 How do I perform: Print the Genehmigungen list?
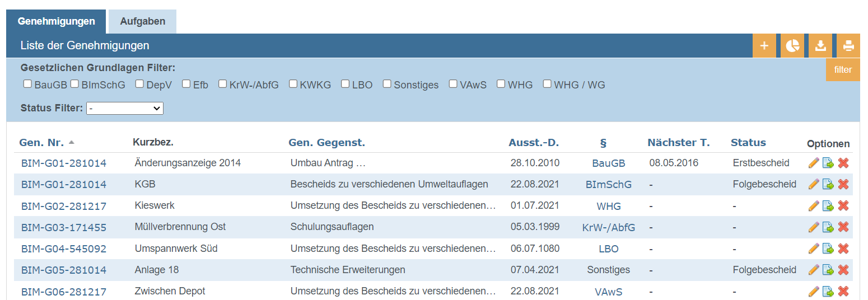(x=848, y=46)
